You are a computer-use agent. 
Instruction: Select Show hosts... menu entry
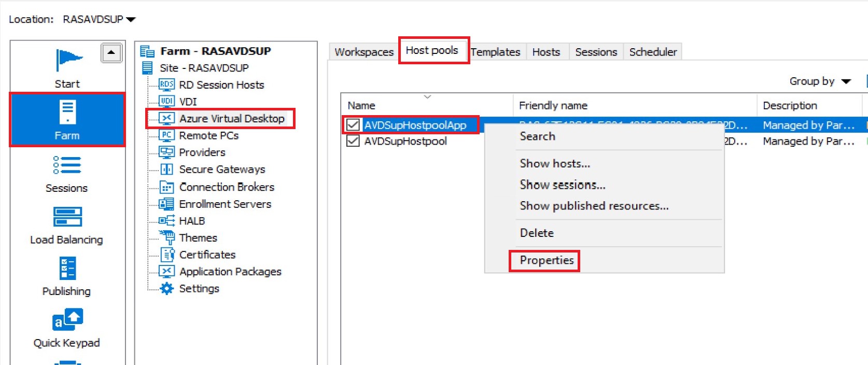pos(555,164)
